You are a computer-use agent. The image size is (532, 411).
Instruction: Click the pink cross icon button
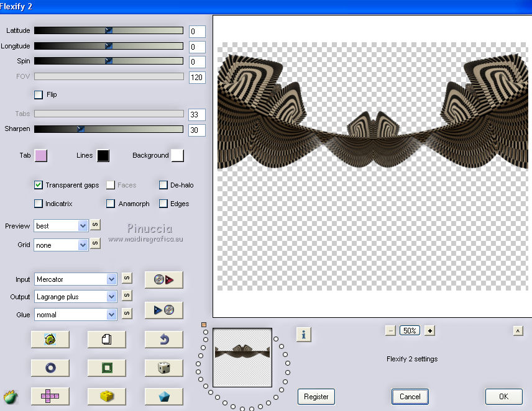[50, 396]
